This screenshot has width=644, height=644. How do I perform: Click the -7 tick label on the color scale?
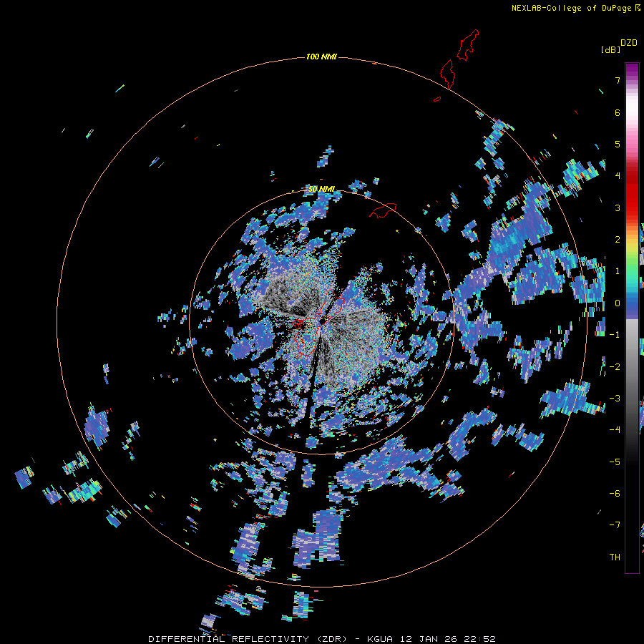pos(615,525)
